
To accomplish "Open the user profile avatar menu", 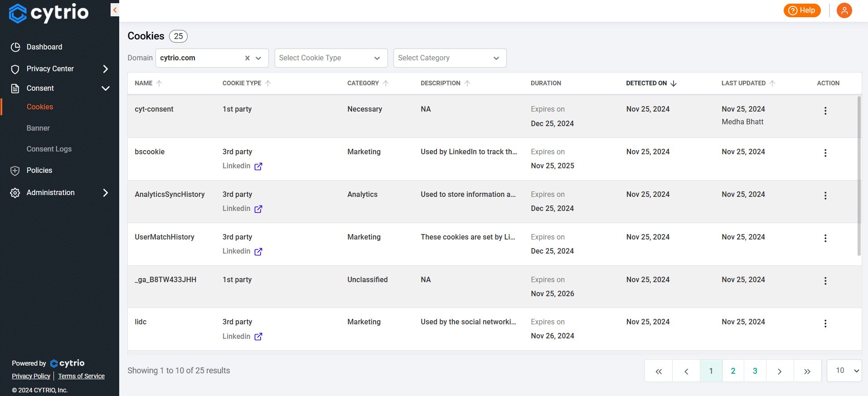I will pyautogui.click(x=844, y=10).
